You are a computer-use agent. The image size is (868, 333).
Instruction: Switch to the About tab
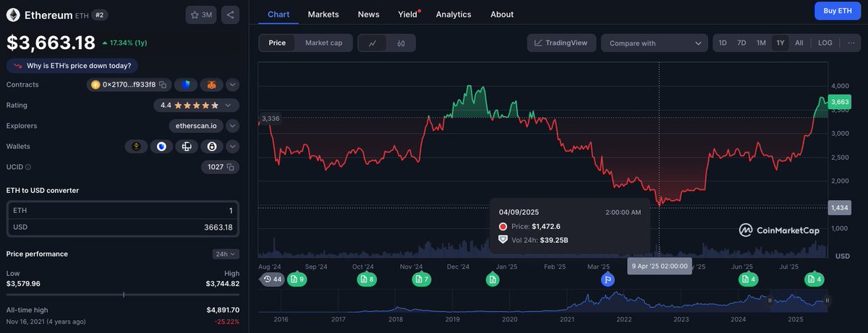(x=502, y=14)
